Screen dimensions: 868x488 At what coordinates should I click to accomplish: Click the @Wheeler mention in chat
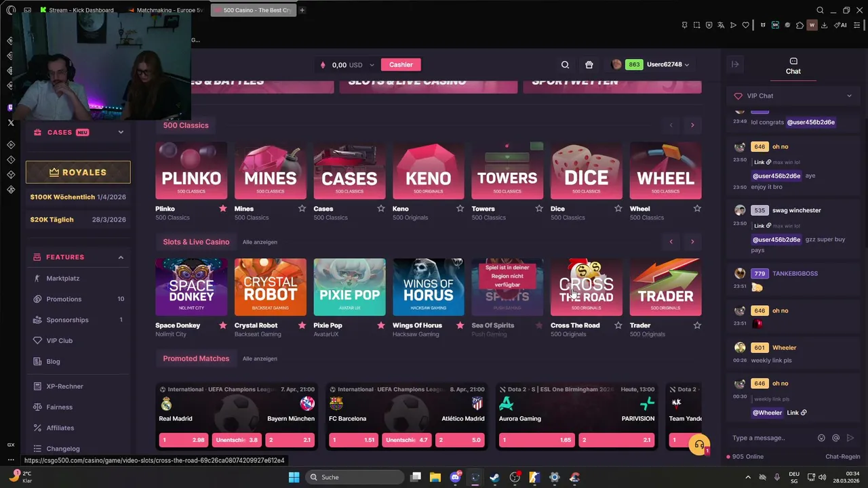(x=767, y=413)
